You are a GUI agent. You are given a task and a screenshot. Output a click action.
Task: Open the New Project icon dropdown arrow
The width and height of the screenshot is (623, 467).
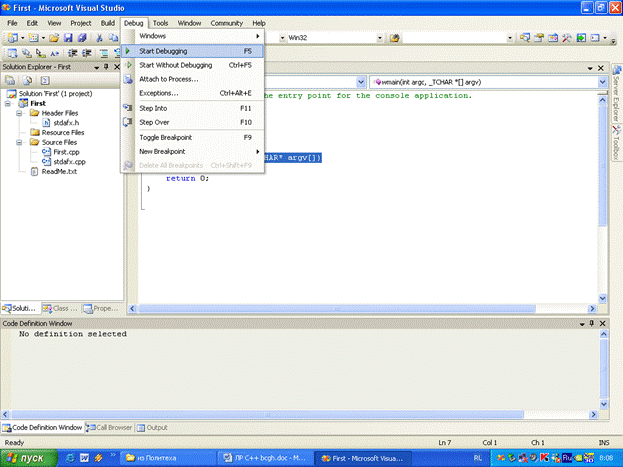point(23,38)
